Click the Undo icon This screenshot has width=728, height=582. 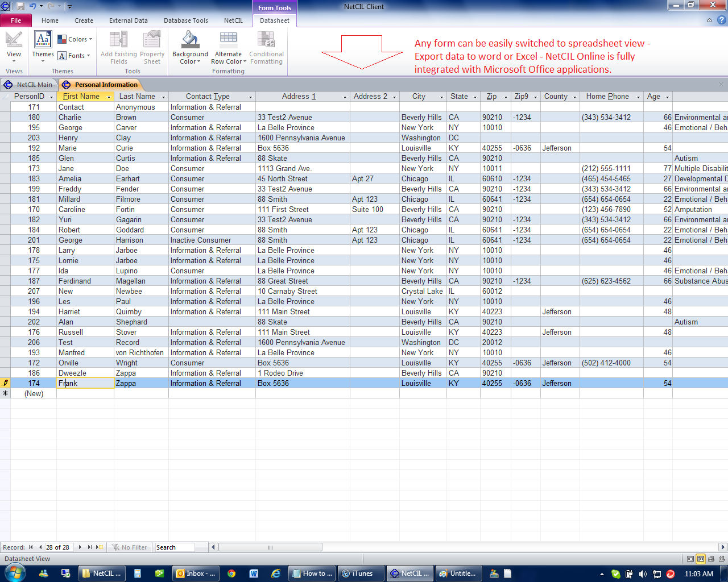(x=32, y=5)
